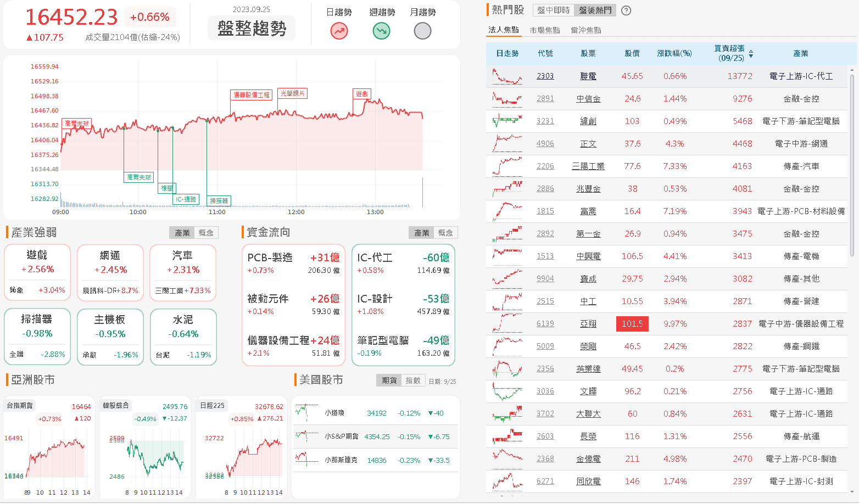859x504 pixels.
Task: Select the 法人焦點 tab
Action: coord(504,30)
